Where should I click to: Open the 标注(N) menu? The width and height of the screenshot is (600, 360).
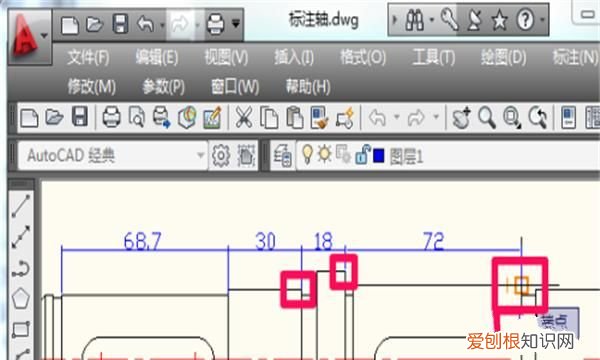click(x=575, y=58)
